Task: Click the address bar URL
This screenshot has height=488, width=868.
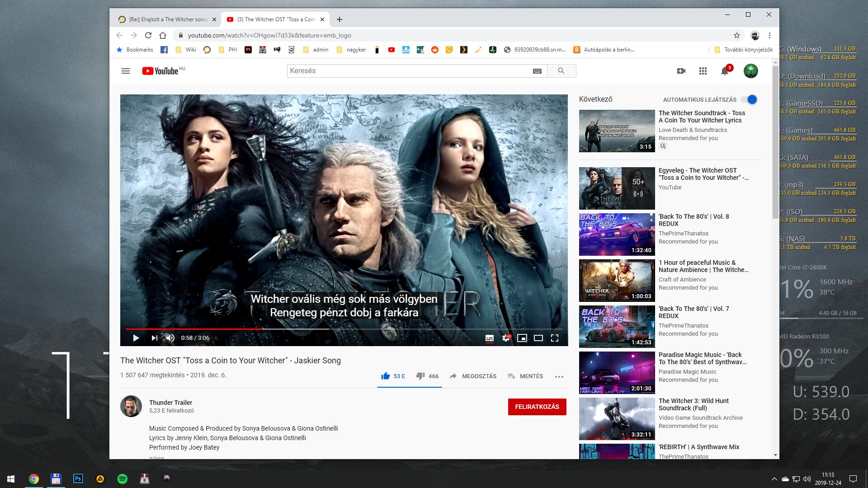Action: [269, 35]
